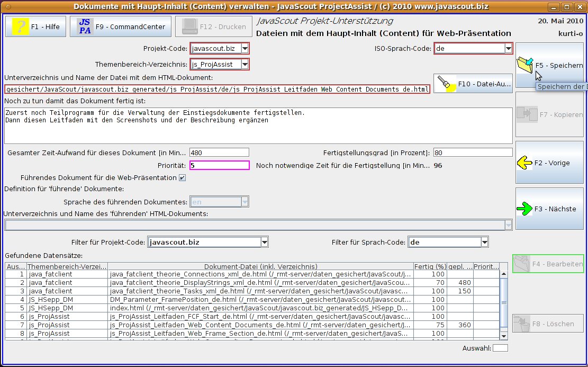
Task: Sort by the Fertig (%) column header
Action: (430, 266)
